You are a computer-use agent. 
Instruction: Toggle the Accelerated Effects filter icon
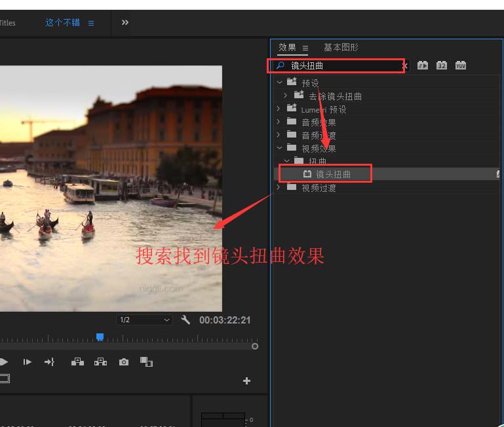pyautogui.click(x=423, y=65)
